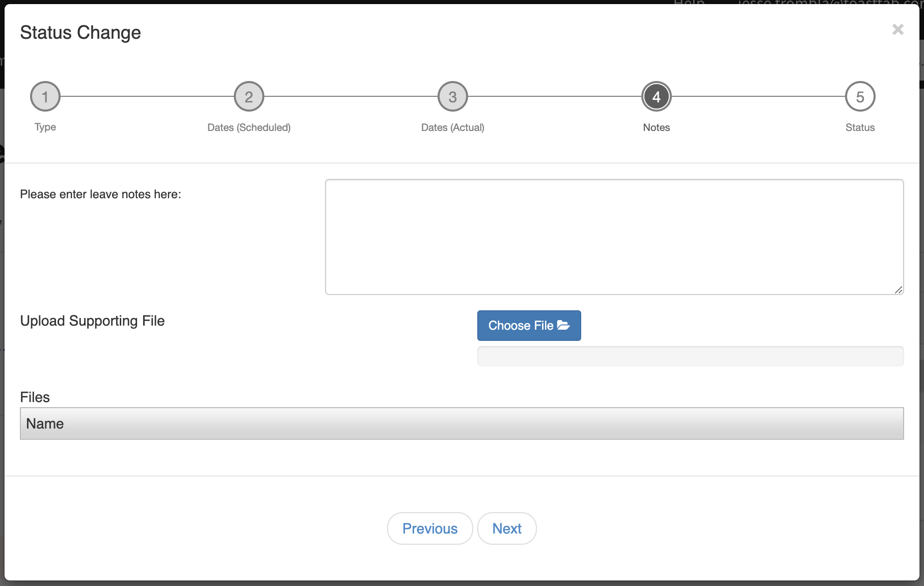The image size is (924, 586).
Task: Sort files by the Name column header
Action: point(45,423)
